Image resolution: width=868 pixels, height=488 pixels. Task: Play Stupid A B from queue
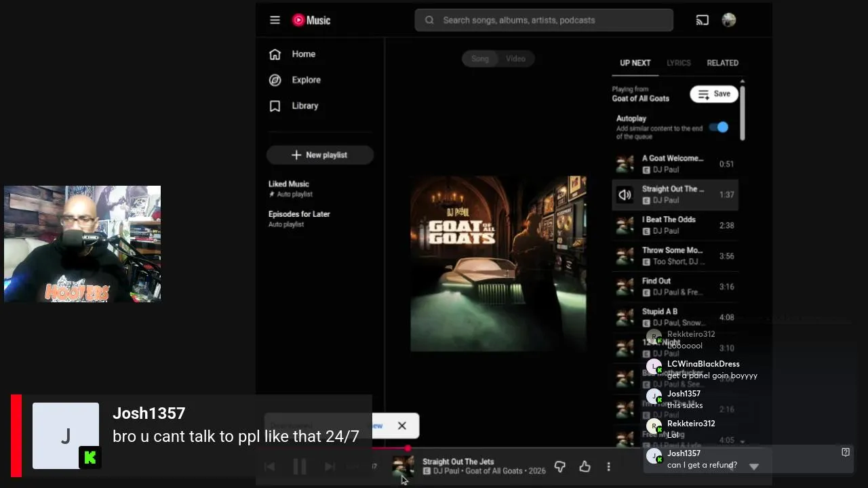(x=675, y=317)
